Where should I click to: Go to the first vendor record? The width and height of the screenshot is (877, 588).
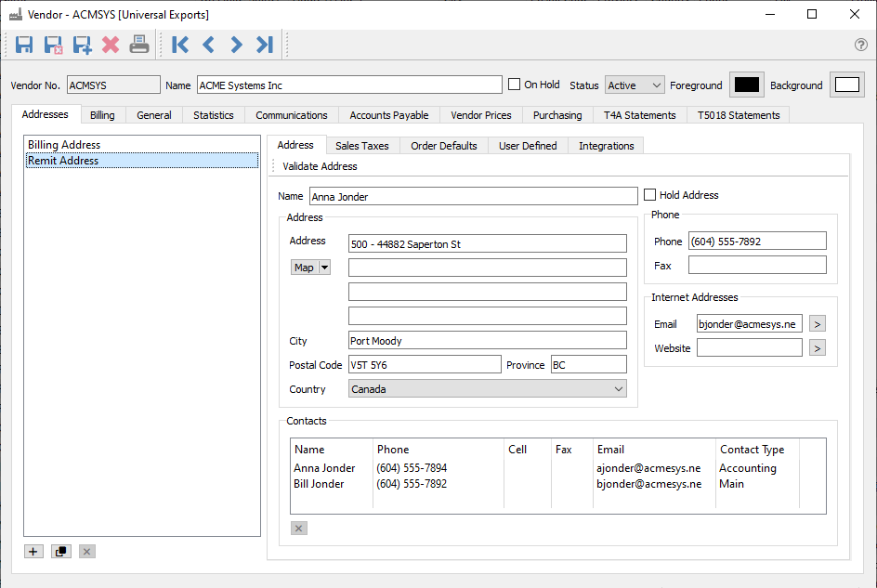[x=180, y=45]
